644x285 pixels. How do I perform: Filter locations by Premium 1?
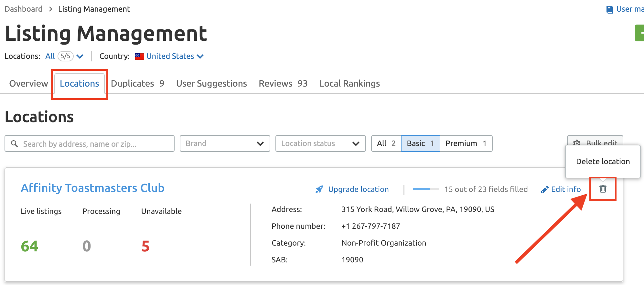point(466,143)
